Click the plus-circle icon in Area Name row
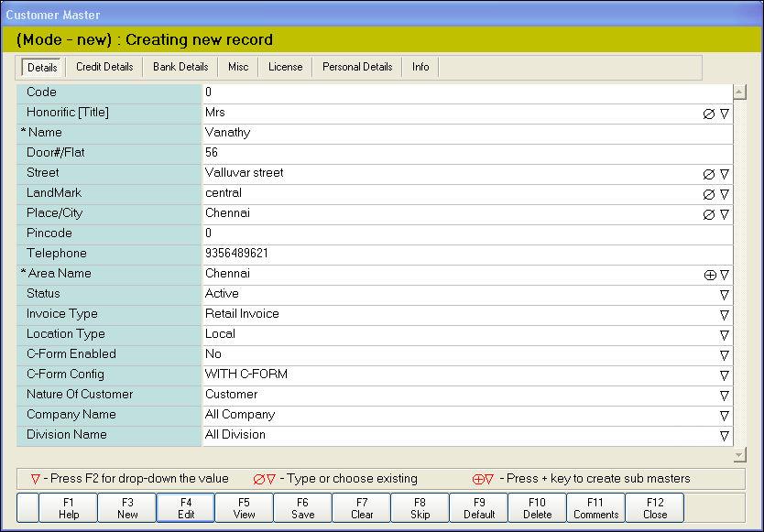 [709, 275]
